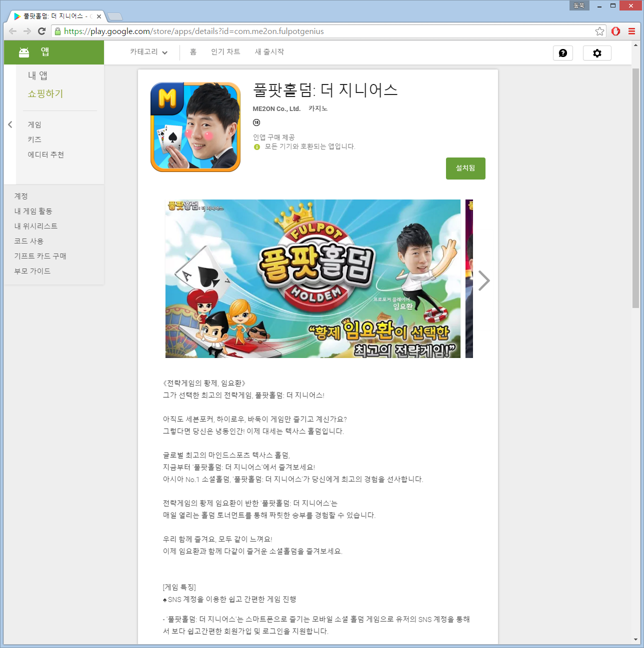Image resolution: width=644 pixels, height=648 pixels.
Task: Open help via the question mark icon
Action: pos(563,53)
